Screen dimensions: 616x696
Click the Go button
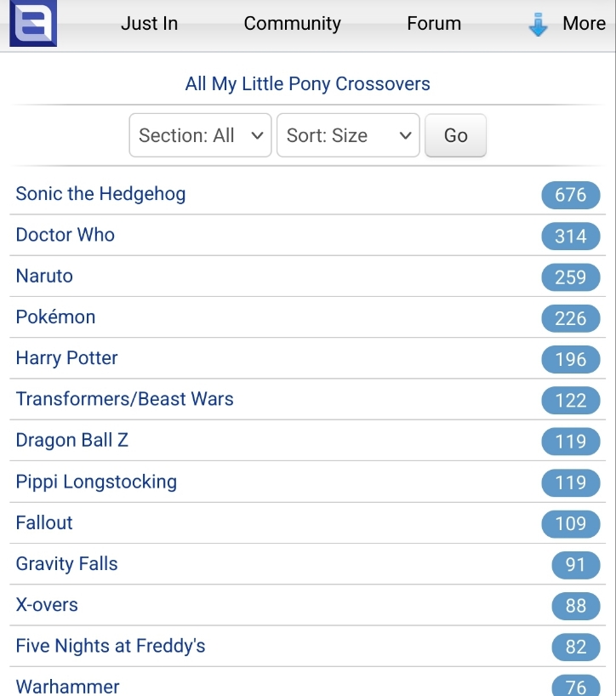click(455, 135)
